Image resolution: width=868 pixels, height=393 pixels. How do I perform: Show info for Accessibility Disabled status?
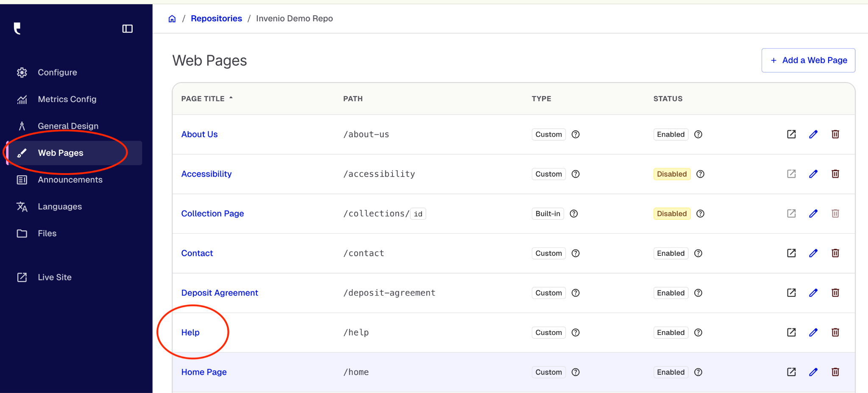pyautogui.click(x=700, y=174)
